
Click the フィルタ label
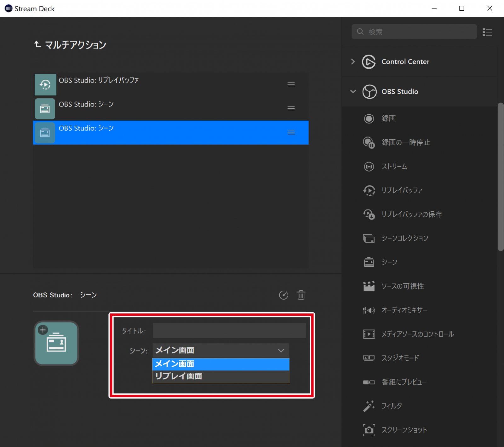[392, 406]
